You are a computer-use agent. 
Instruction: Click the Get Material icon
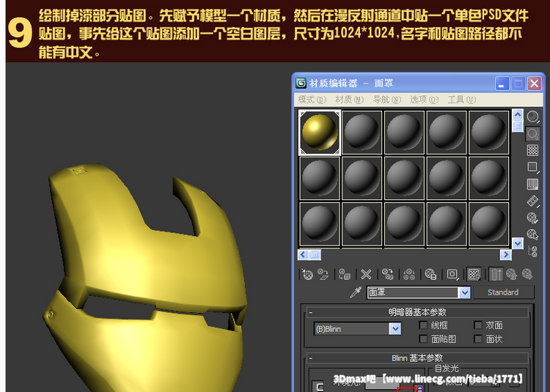[x=307, y=274]
